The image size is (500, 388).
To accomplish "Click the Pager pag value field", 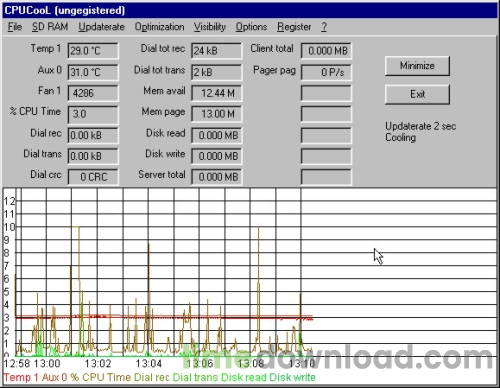I will click(326, 72).
